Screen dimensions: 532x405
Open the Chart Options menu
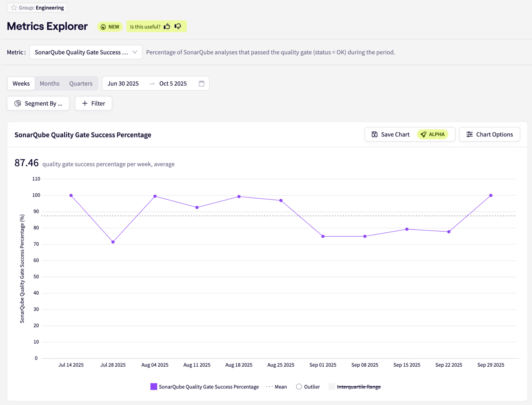pos(489,134)
